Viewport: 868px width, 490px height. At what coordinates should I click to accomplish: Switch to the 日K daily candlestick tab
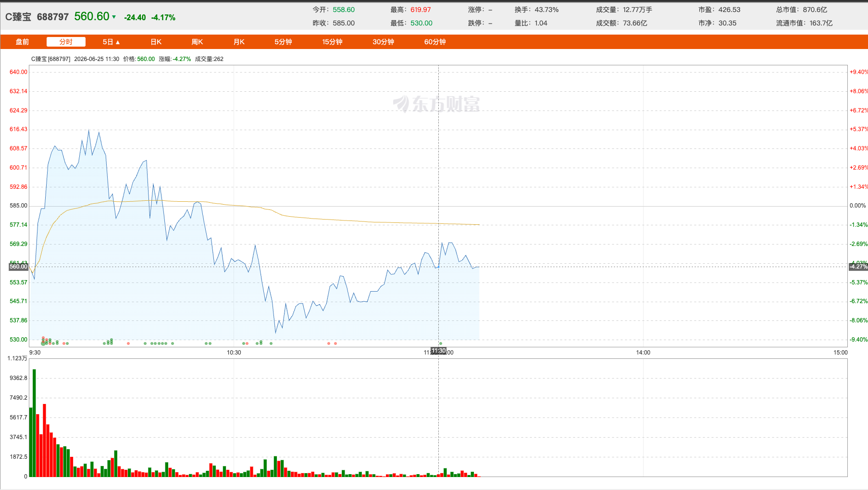156,42
